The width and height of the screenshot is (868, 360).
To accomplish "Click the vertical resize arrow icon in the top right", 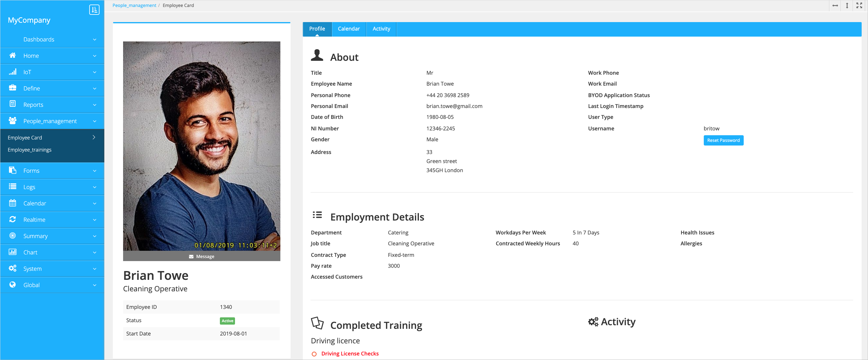I will click(x=847, y=5).
